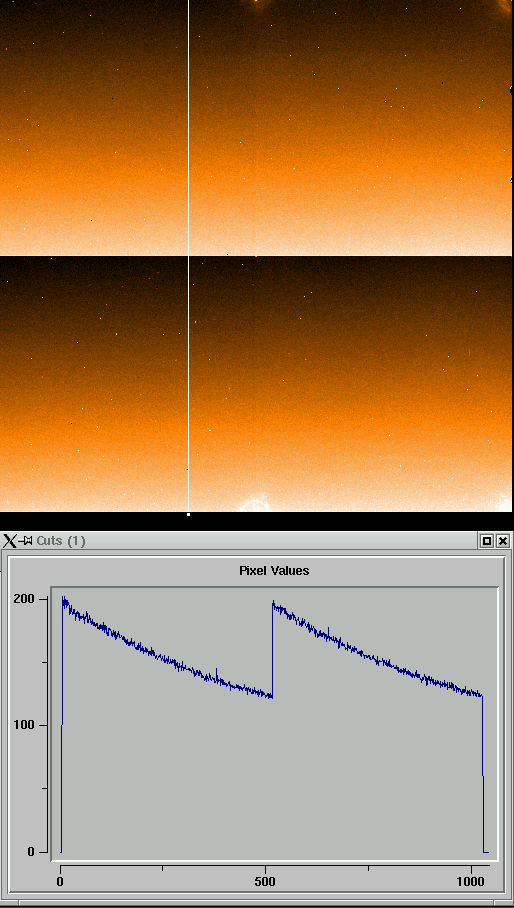Click the 0 label on the y-axis
514x908 pixels.
[x=31, y=852]
